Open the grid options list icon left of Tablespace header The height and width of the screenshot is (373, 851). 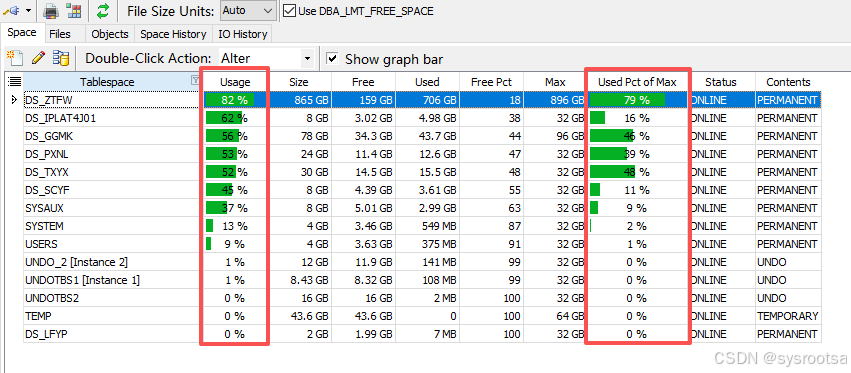tap(14, 82)
